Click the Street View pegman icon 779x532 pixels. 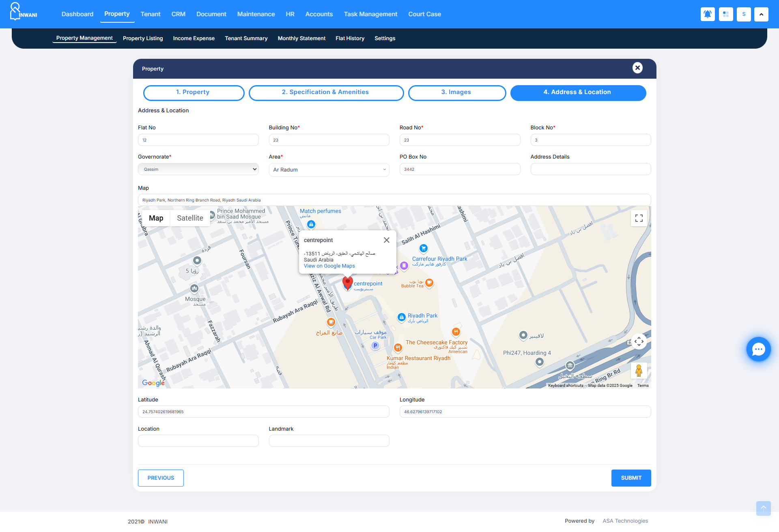coord(639,371)
